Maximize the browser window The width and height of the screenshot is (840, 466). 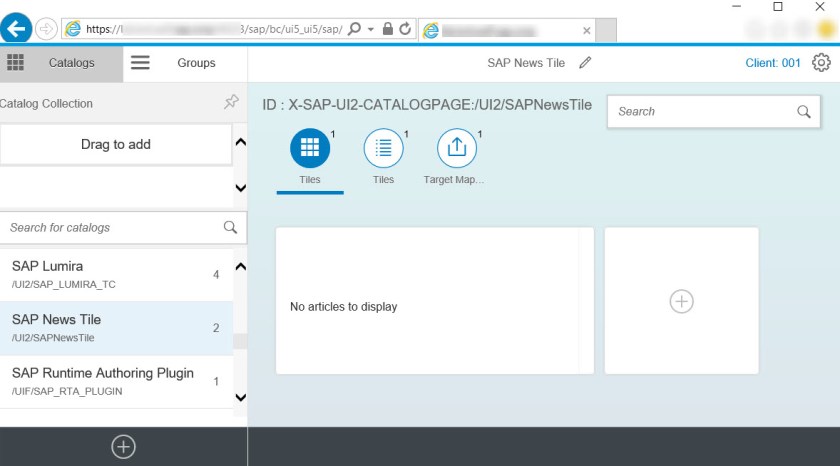pyautogui.click(x=778, y=6)
